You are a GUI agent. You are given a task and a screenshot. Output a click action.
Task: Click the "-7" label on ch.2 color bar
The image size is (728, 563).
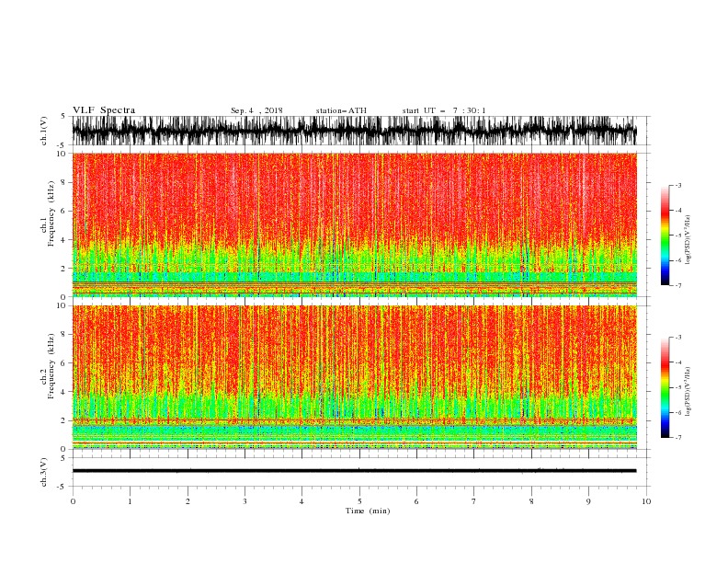678,438
